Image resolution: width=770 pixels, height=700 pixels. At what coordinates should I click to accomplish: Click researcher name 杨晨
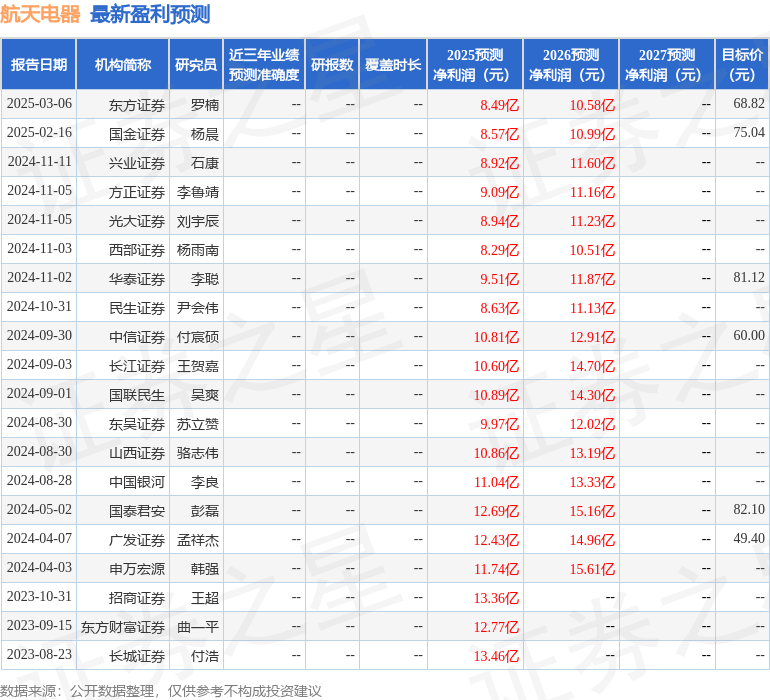tap(205, 134)
